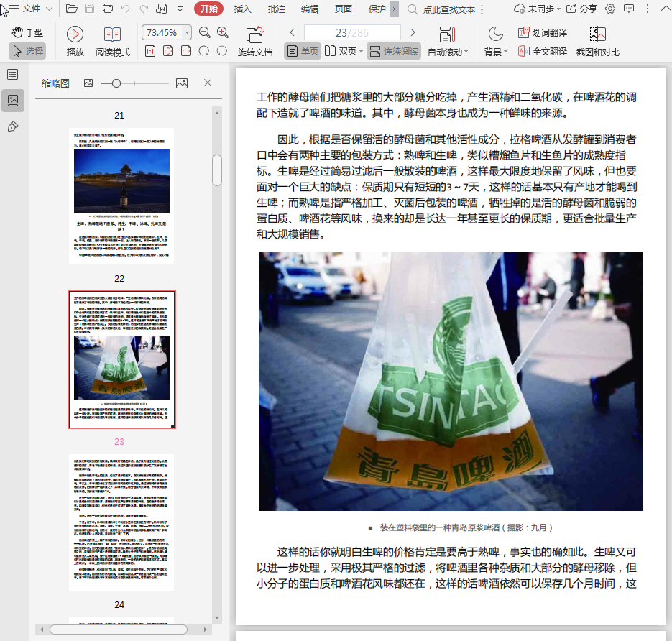Click thumbnail panel horizontal scrollbar
Screen dimensions: 672x641
pyautogui.click(x=119, y=630)
